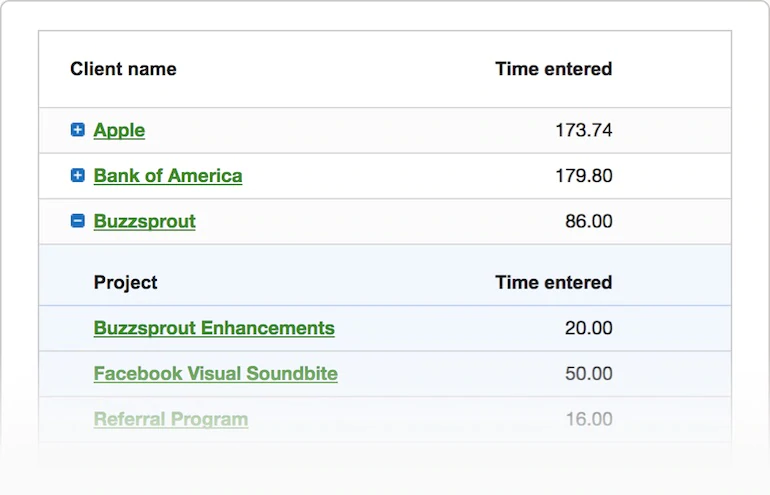770x495 pixels.
Task: Click the top Time entered header
Action: (x=553, y=69)
